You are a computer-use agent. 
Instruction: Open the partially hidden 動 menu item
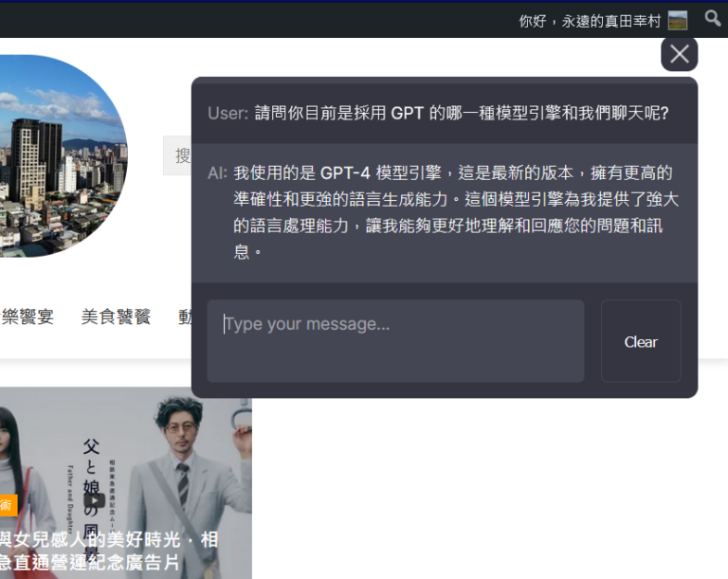185,317
